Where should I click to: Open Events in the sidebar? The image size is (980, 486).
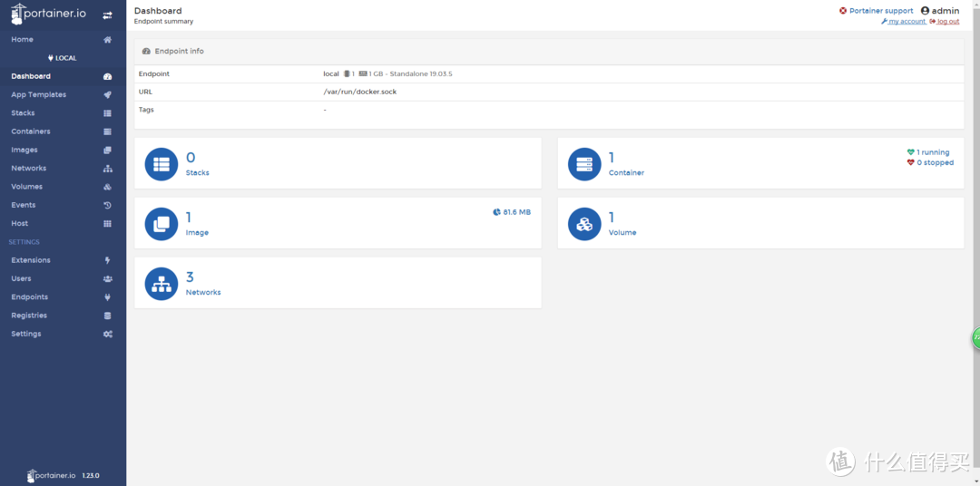point(23,205)
